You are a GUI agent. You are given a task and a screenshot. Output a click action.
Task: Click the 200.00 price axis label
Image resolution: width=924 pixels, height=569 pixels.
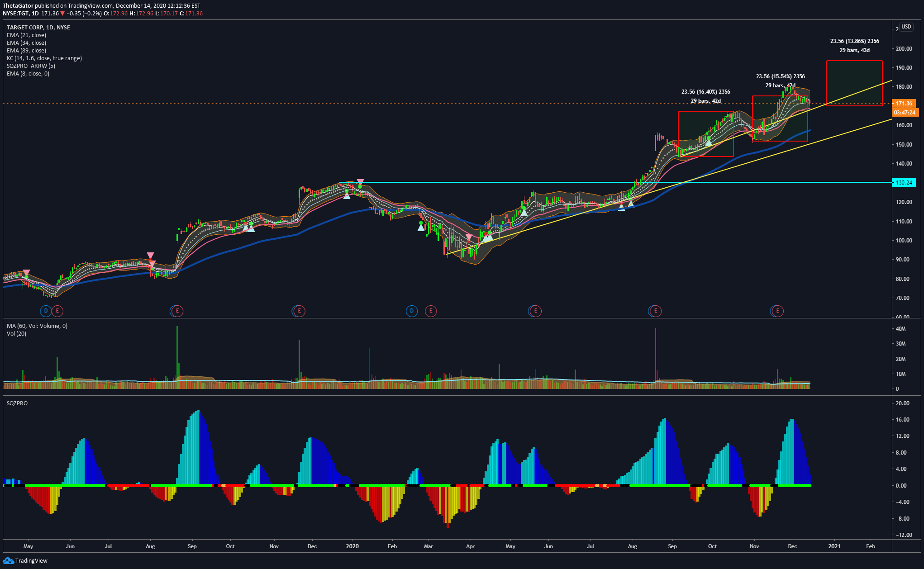tap(904, 49)
